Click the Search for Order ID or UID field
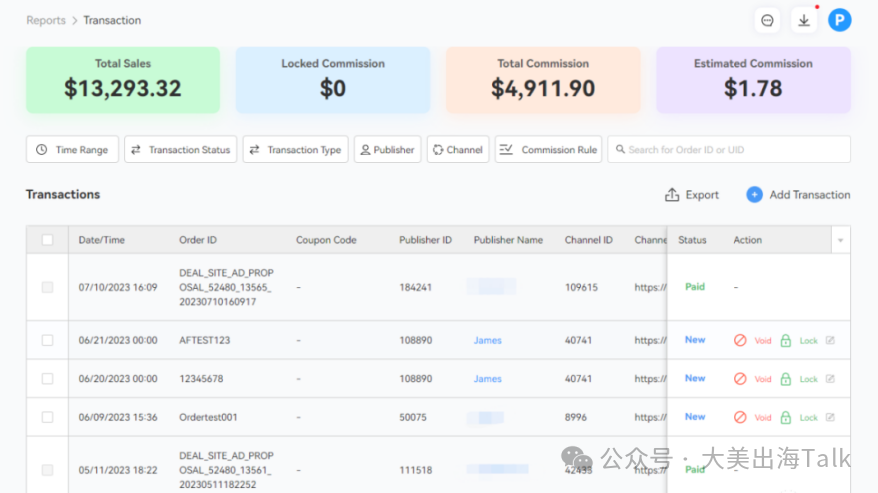878x493 pixels. 729,150
